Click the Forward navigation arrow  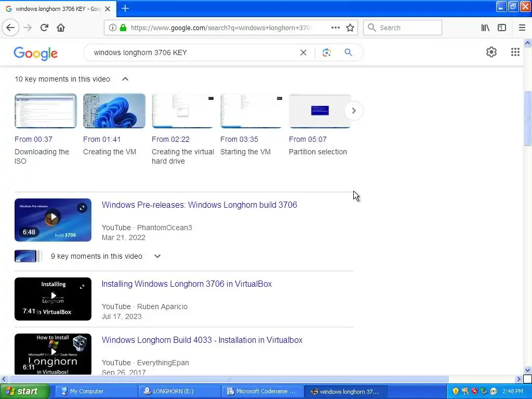28,28
